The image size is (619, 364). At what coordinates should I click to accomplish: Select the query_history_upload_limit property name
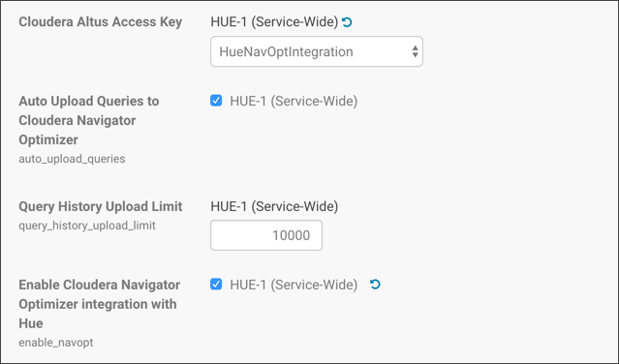(87, 226)
